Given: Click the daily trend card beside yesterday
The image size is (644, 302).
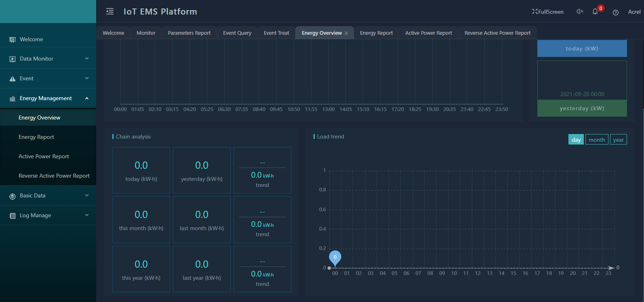Looking at the screenshot, I should [x=262, y=170].
